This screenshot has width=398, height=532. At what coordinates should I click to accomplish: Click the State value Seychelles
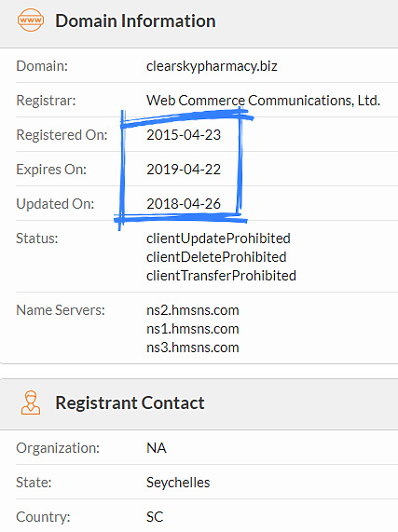coord(178,483)
